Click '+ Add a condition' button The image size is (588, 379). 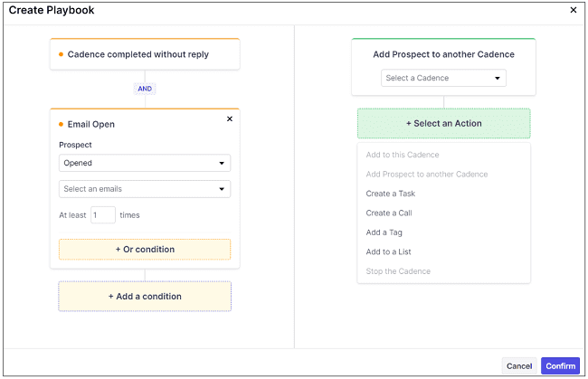point(145,296)
